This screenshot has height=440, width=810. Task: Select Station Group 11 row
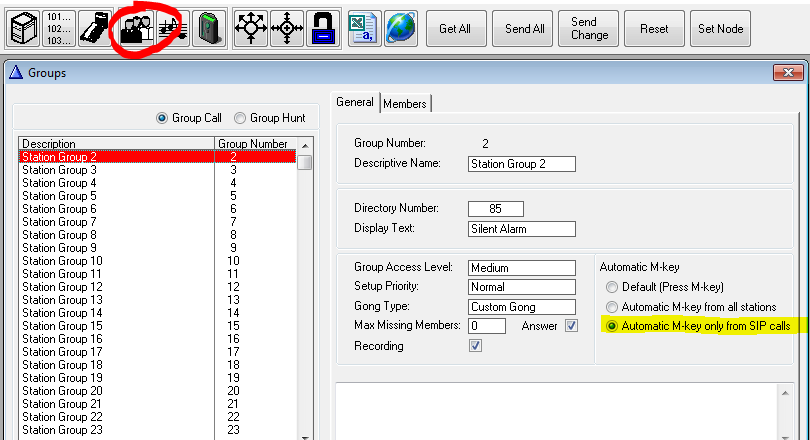pyautogui.click(x=158, y=274)
